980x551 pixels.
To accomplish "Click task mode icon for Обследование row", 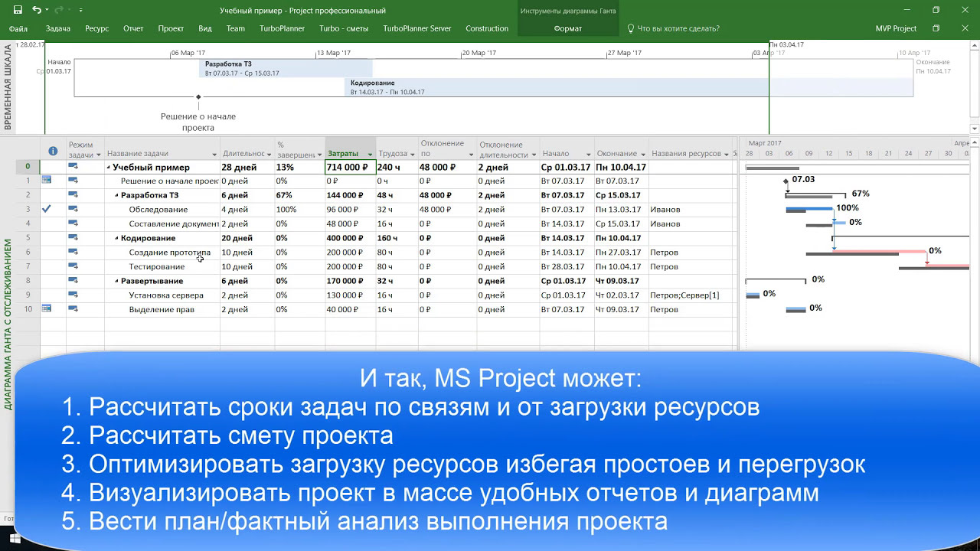I will 73,209.
